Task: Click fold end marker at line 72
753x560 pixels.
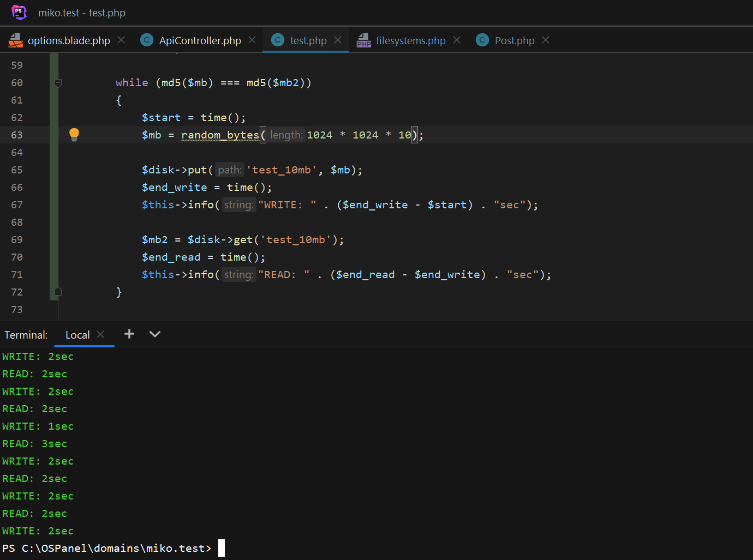Action: click(58, 292)
